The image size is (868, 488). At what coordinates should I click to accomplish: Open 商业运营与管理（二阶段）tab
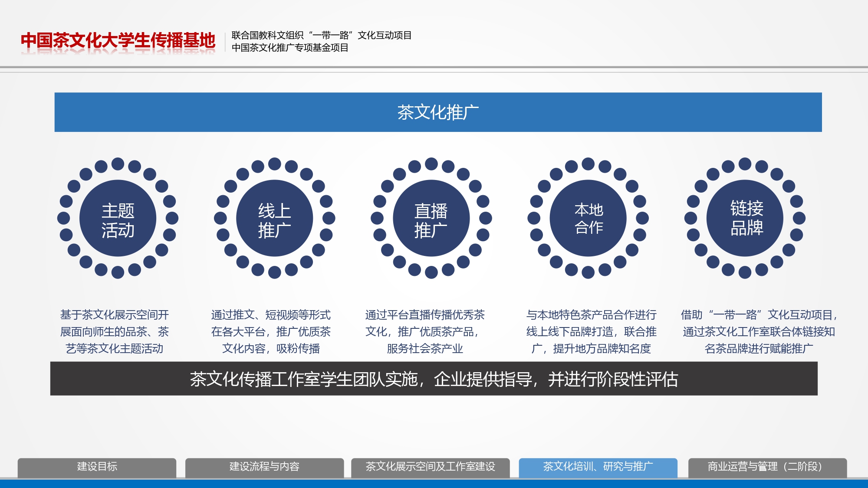[767, 467]
